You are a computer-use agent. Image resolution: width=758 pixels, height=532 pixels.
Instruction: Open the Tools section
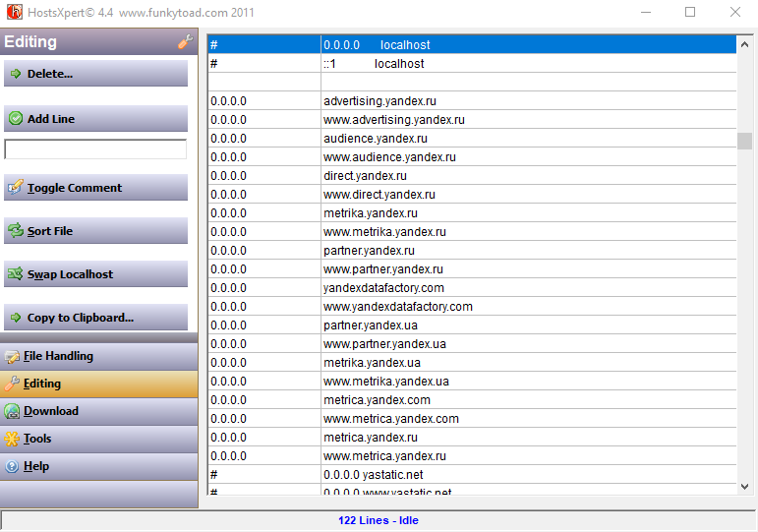point(98,440)
